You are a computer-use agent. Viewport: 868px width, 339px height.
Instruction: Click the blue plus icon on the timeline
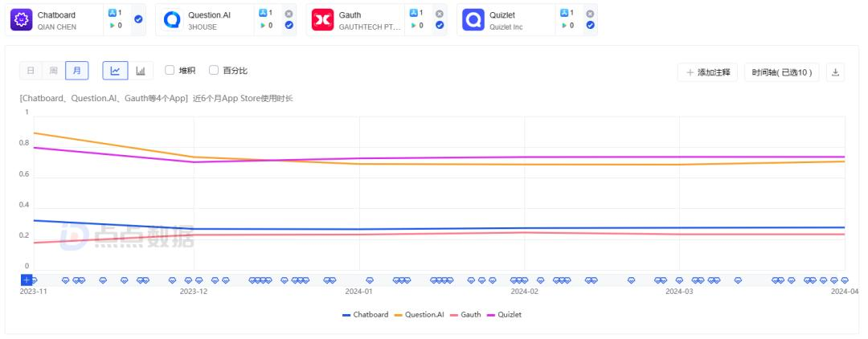(26, 280)
